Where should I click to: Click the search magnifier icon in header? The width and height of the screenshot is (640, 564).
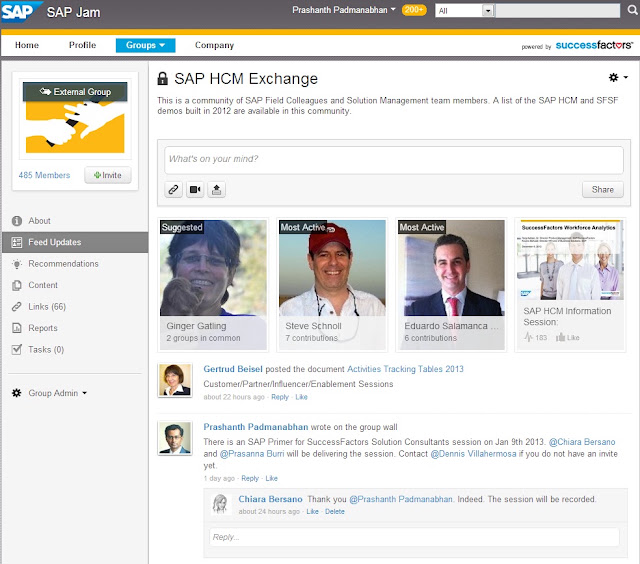pos(632,10)
